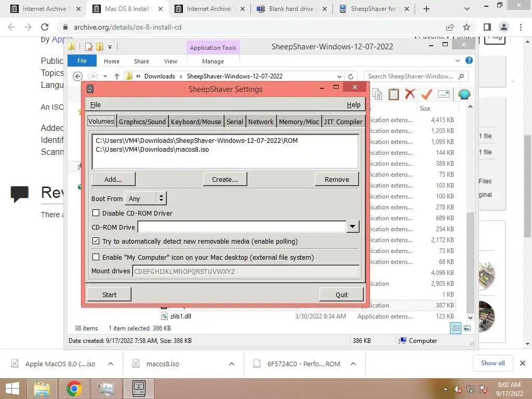Bookmark this page with the star icon
This screenshot has width=532, height=399.
(467, 27)
